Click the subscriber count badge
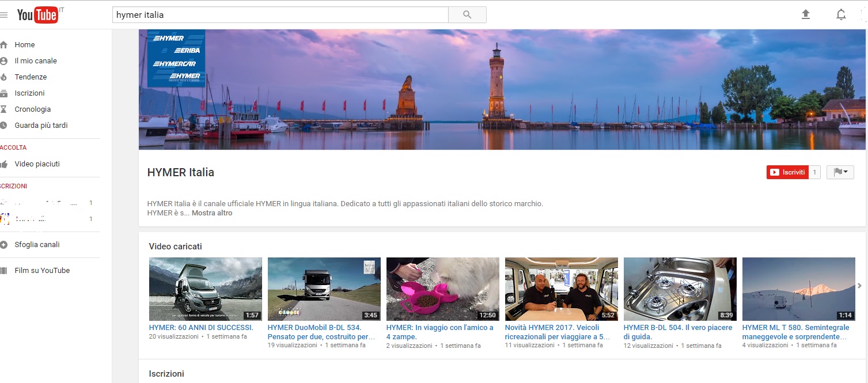The width and height of the screenshot is (868, 383). tap(814, 172)
